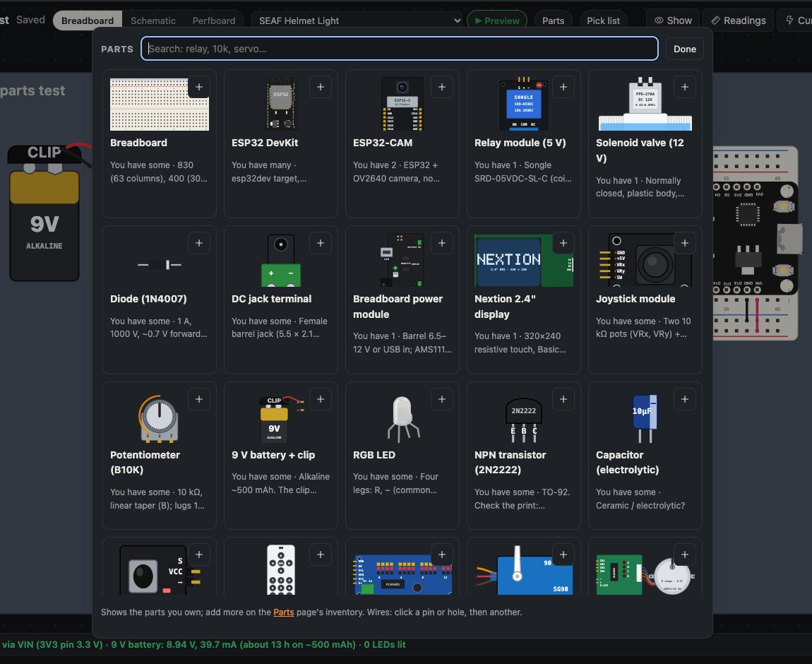This screenshot has width=812, height=664.
Task: Add the 9 V battery + clip part
Action: coord(321,399)
